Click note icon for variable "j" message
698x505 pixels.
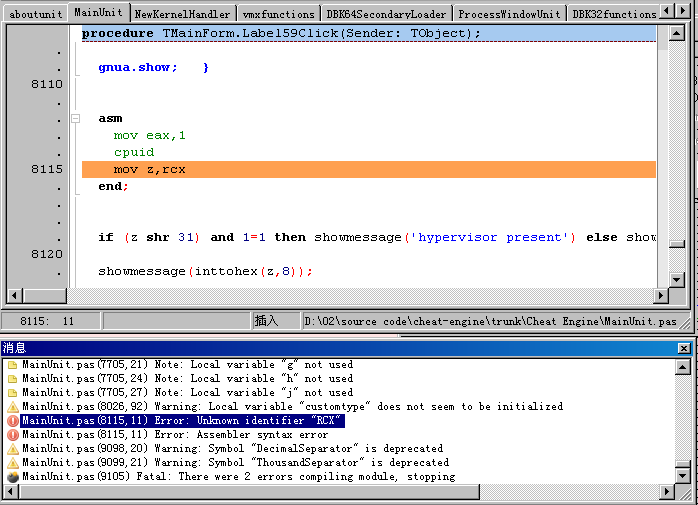pyautogui.click(x=13, y=393)
